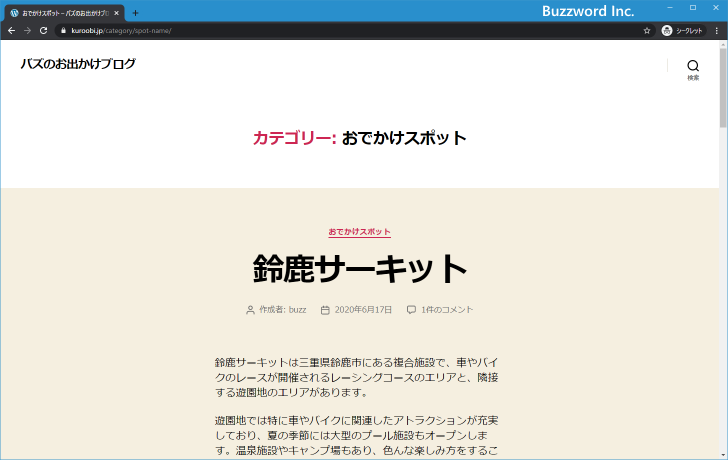Click the vertical scrollbar thumb

tap(723, 87)
